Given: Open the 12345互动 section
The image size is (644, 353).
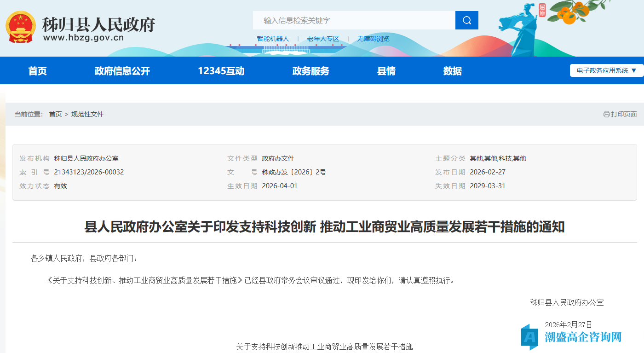Looking at the screenshot, I should (220, 70).
